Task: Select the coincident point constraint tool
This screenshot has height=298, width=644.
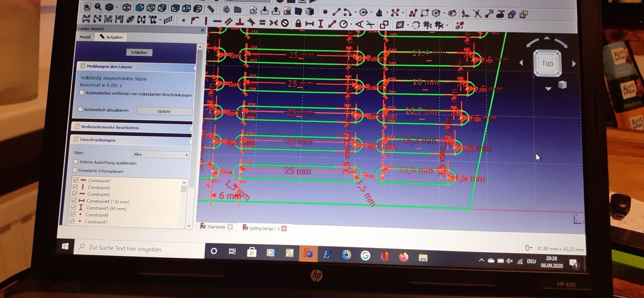Action: click(183, 20)
